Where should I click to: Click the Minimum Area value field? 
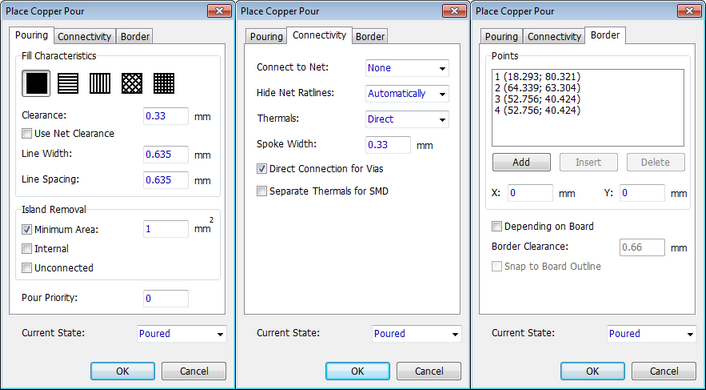[166, 229]
